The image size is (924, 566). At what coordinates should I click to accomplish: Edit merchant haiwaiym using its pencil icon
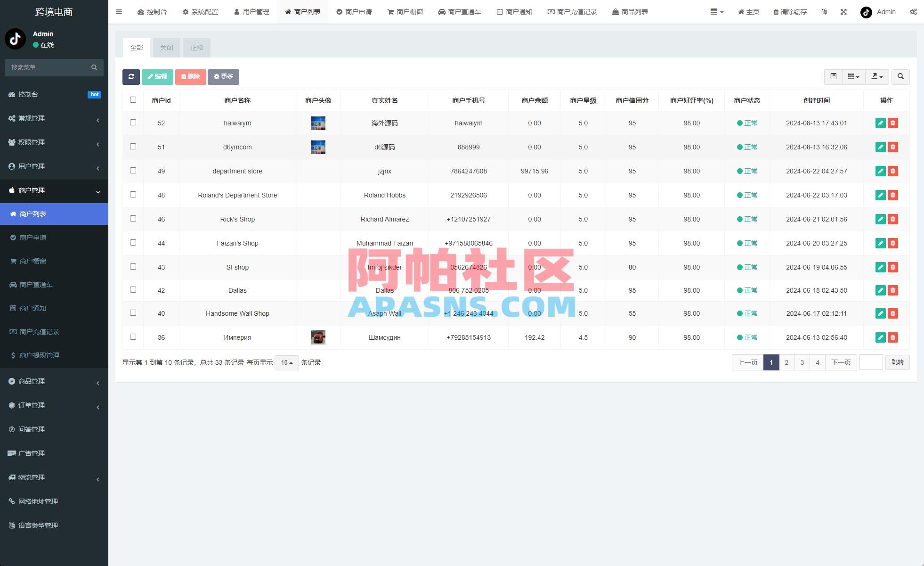[880, 123]
